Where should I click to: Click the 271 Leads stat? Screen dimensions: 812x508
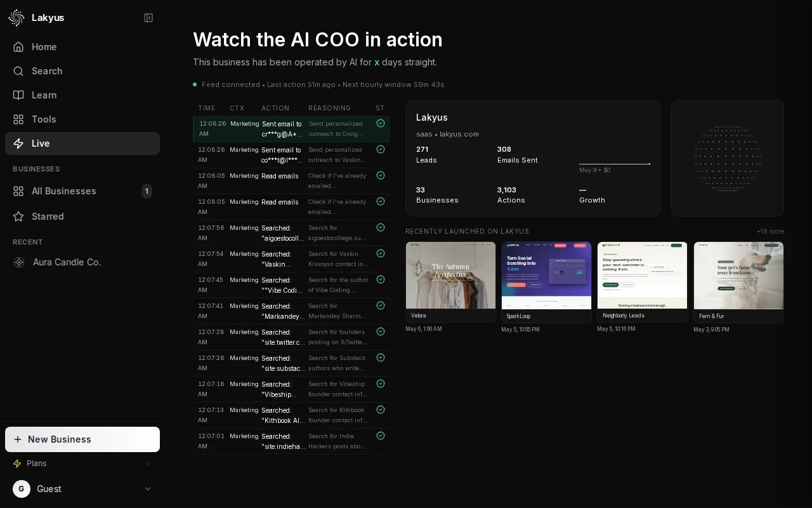(x=426, y=154)
